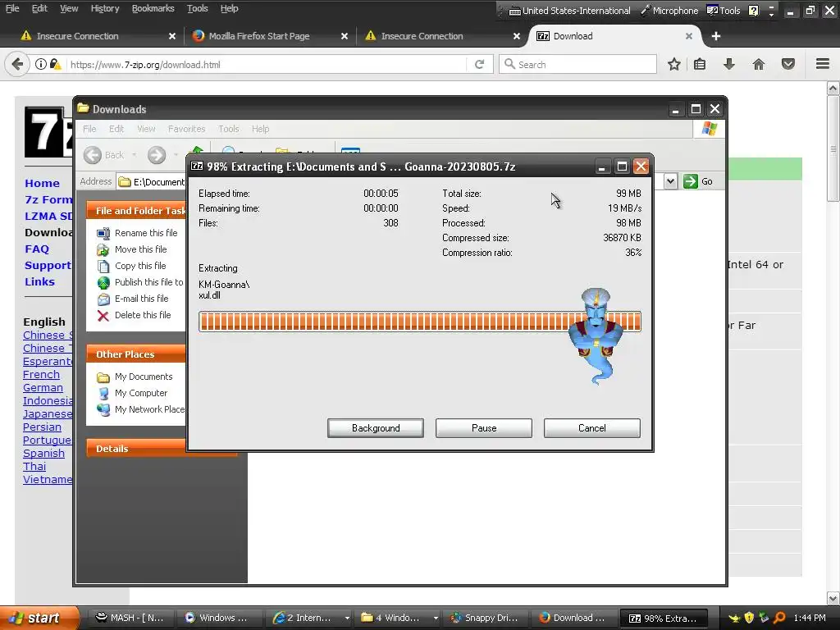Image resolution: width=840 pixels, height=630 pixels.
Task: Select Spanish language link
Action: [43, 453]
